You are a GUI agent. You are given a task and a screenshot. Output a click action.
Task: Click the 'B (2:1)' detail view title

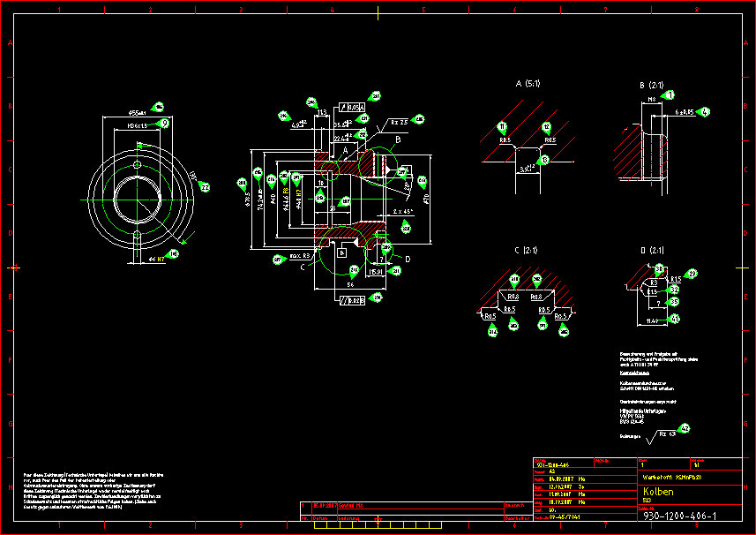pyautogui.click(x=651, y=85)
